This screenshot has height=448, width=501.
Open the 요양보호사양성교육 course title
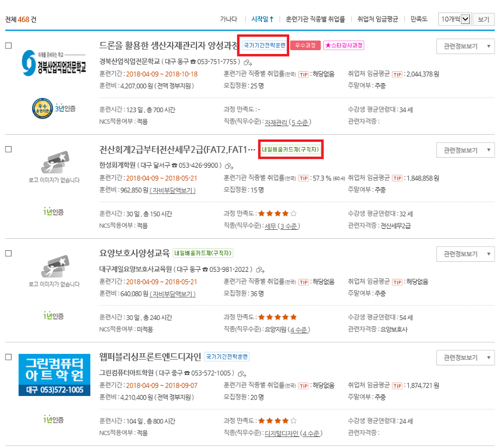click(x=134, y=253)
